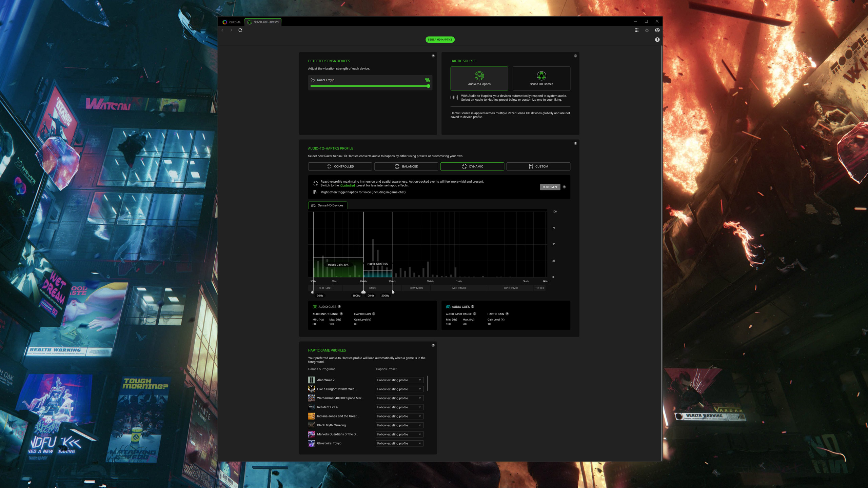Toggle Audio-to-Haptics source selection
Image resolution: width=868 pixels, height=488 pixels.
point(479,78)
